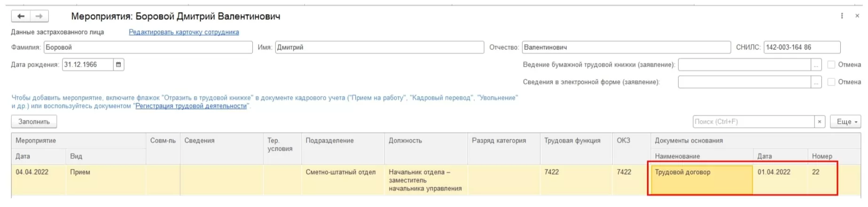The image size is (868, 207).
Task: Click the Фамилия input field
Action: click(x=148, y=47)
